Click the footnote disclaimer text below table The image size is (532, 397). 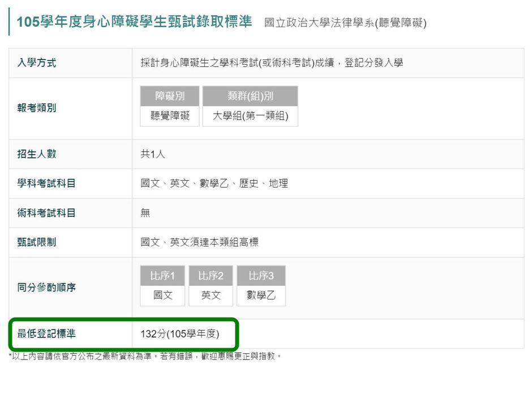click(x=145, y=356)
